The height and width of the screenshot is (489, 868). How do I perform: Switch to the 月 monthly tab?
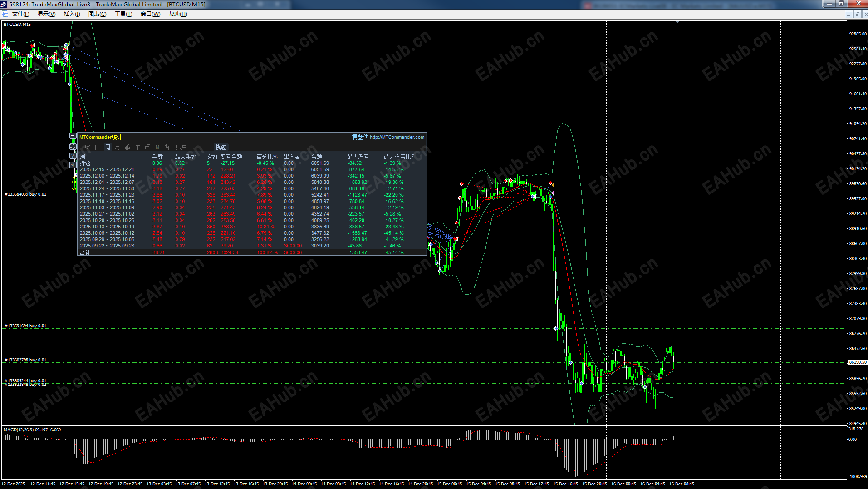click(118, 147)
